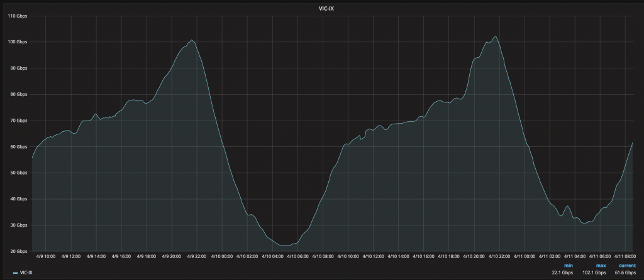Sort legend by the max column header
Screen dimensions: 644x280
tap(601, 266)
